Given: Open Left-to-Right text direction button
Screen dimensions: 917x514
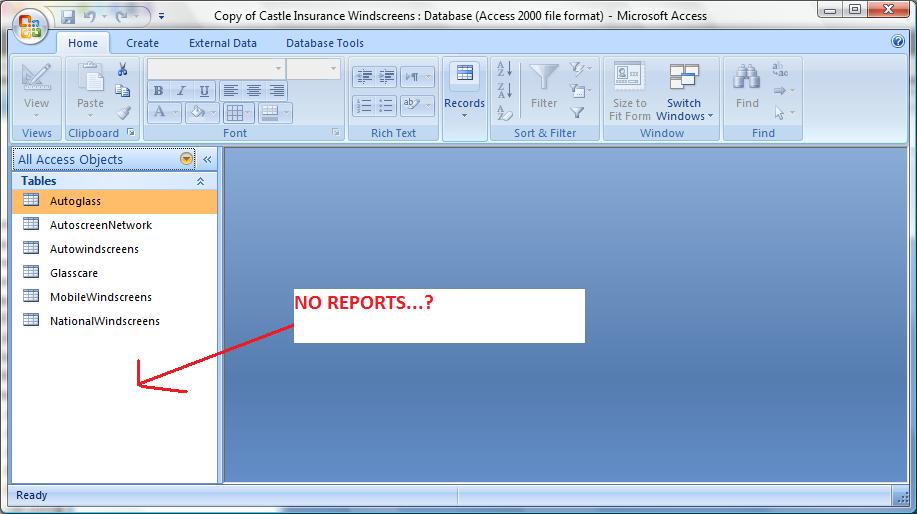Looking at the screenshot, I should pyautogui.click(x=417, y=77).
